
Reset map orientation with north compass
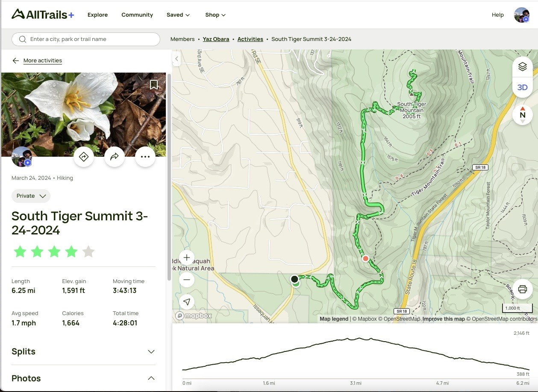pos(522,115)
